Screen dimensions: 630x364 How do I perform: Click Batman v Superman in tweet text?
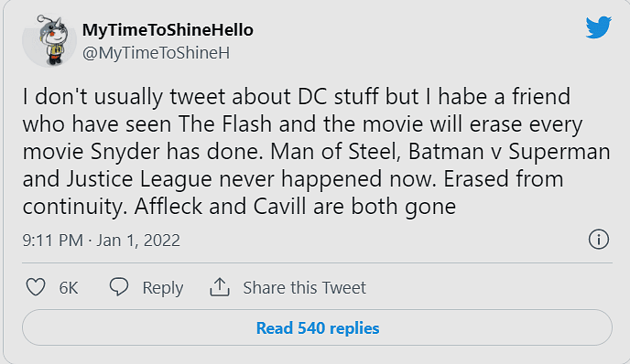509,152
